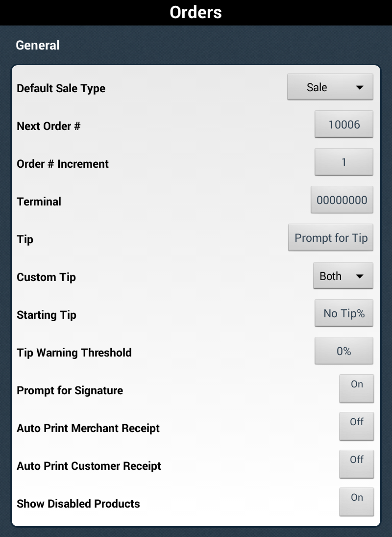Viewport: 392px width, 537px height.
Task: Click the Show Disabled Products label
Action: (78, 504)
